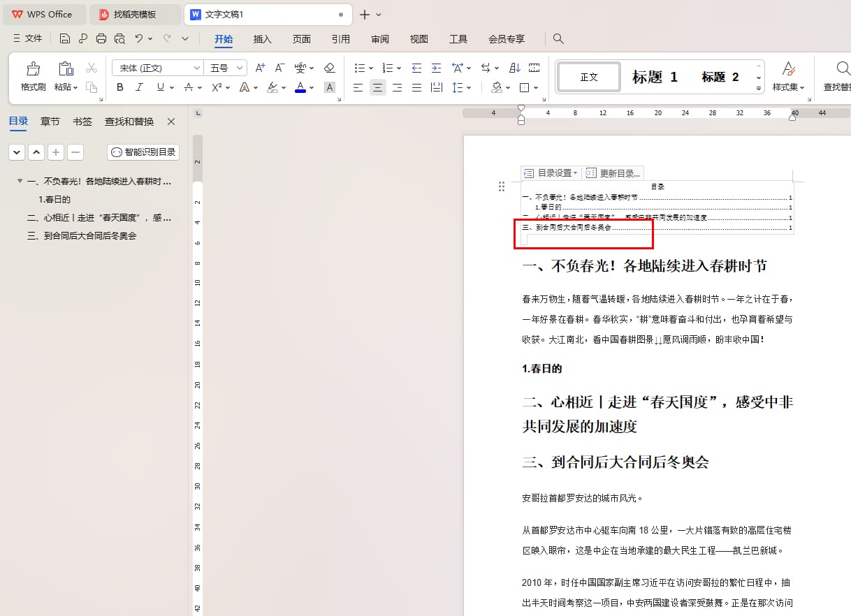Image resolution: width=851 pixels, height=616 pixels.
Task: Switch to 找稻壳模板 window tab
Action: coord(136,15)
